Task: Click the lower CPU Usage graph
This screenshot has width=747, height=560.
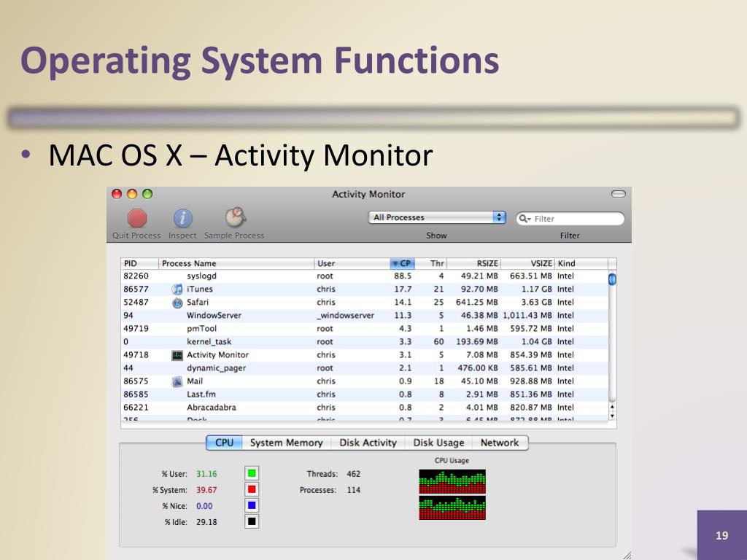Action: (x=452, y=507)
